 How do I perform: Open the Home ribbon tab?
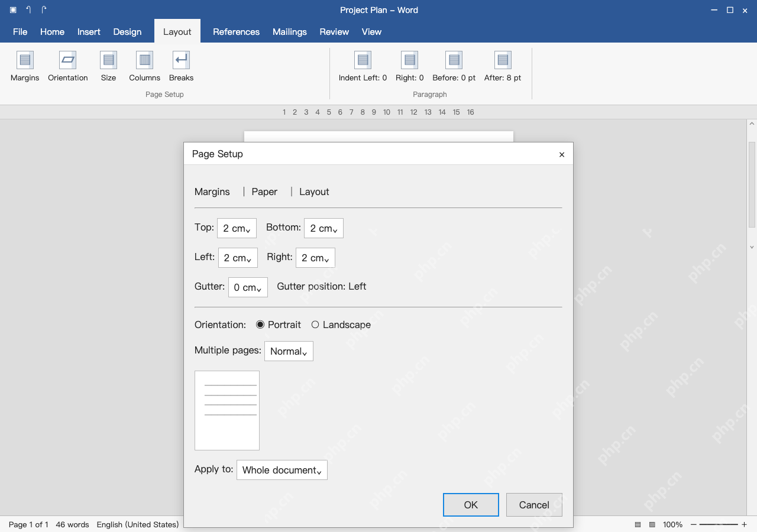52,32
